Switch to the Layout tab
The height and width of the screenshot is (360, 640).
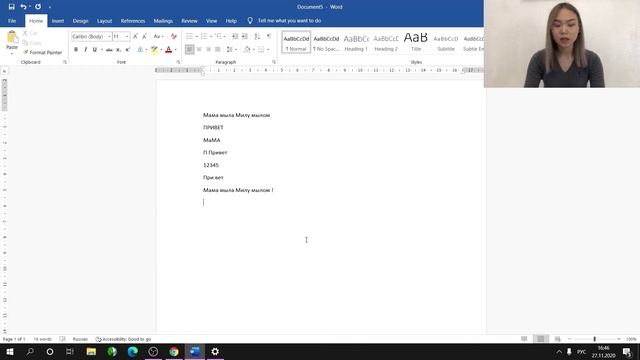point(104,21)
